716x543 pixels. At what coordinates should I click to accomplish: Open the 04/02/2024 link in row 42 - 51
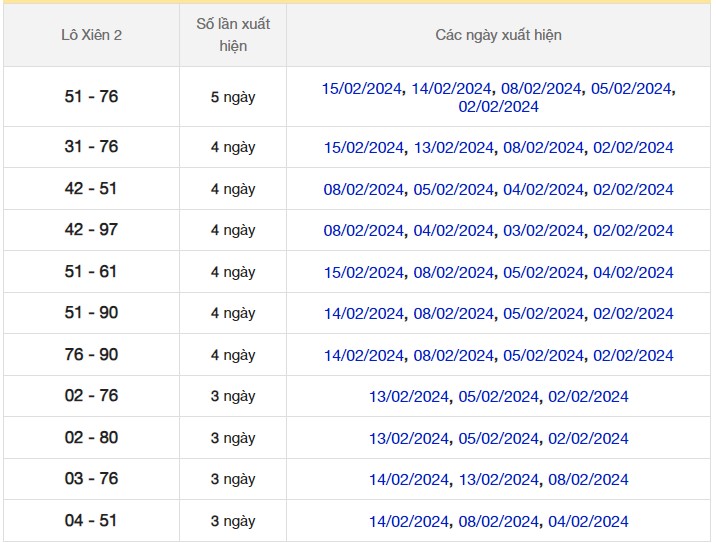(543, 190)
